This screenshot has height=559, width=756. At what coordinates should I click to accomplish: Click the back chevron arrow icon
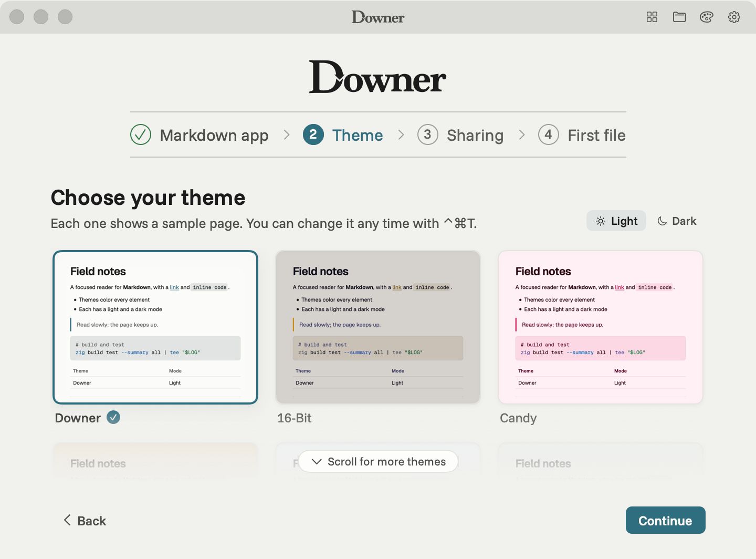(x=67, y=520)
